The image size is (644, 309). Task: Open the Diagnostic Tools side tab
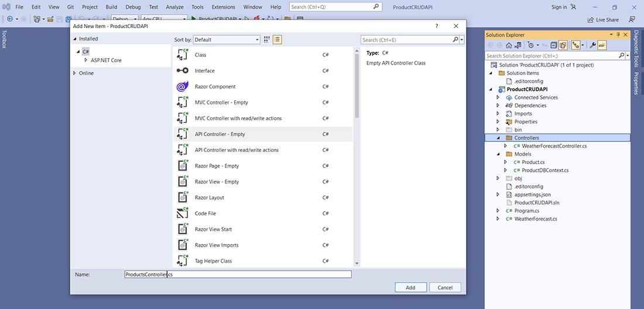tap(636, 48)
